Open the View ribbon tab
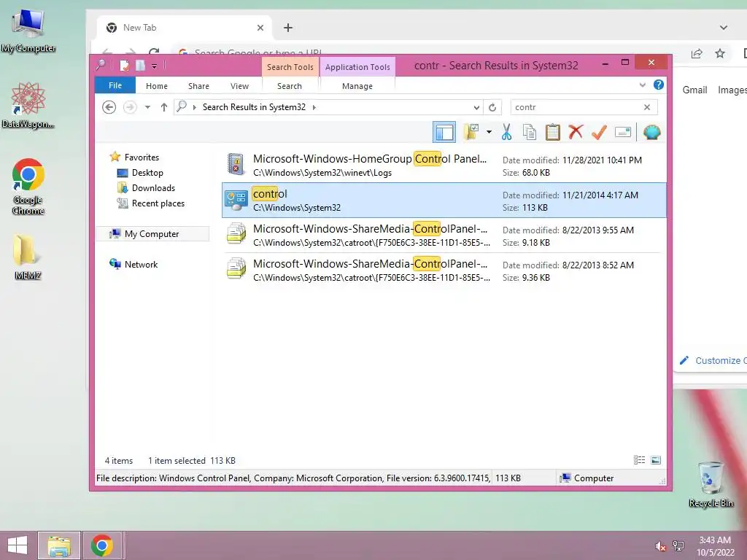 pyautogui.click(x=239, y=86)
